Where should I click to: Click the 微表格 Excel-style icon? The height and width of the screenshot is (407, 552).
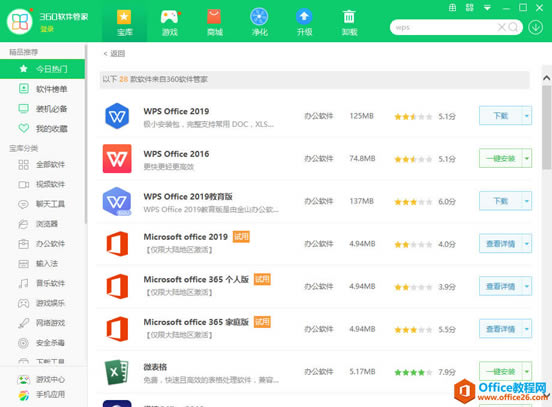[x=117, y=372]
